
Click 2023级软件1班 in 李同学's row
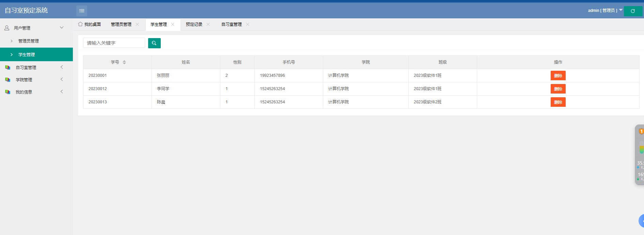tap(428, 89)
